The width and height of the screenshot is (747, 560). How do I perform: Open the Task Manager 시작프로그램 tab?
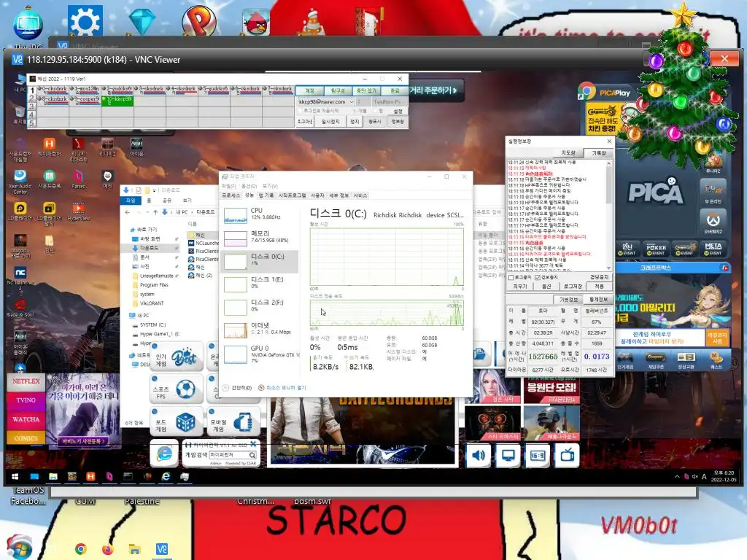coord(292,195)
